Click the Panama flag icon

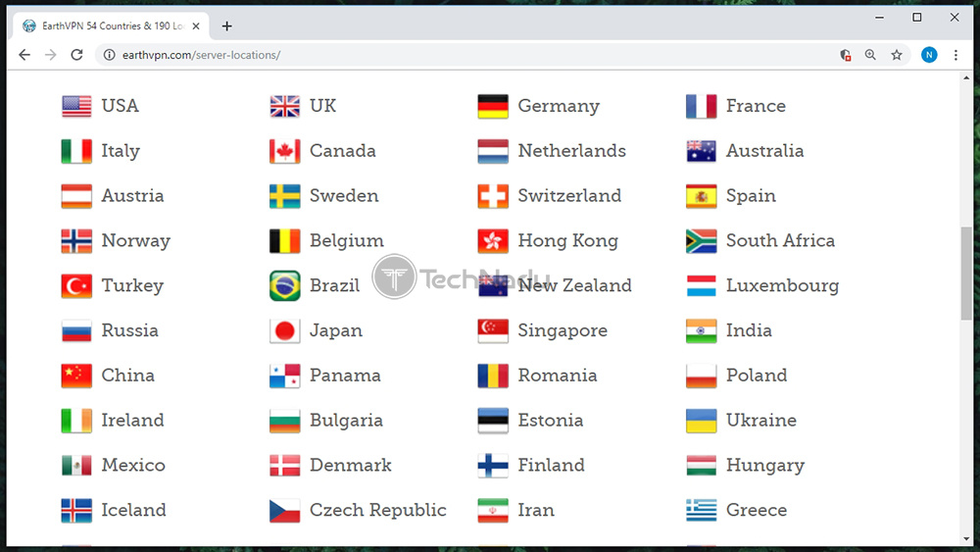[284, 376]
